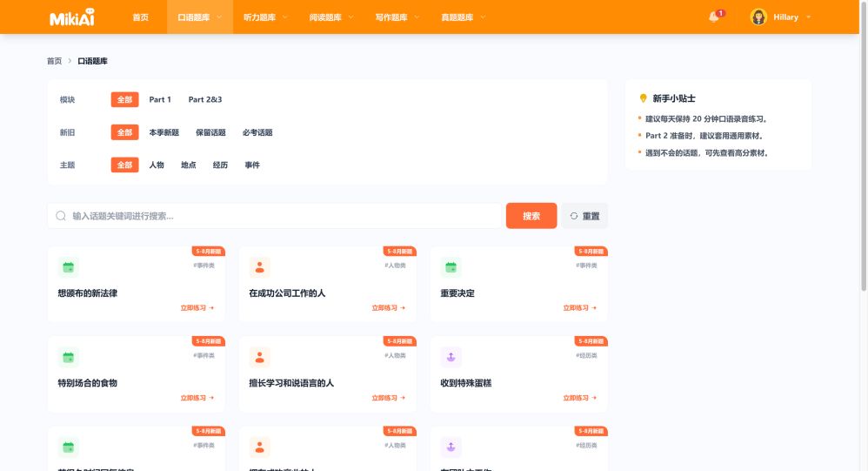Open the 真题题库 nav tab

coord(457,17)
